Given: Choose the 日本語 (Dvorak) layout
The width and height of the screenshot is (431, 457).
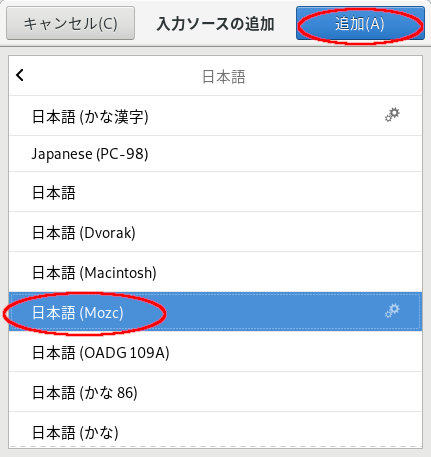Looking at the screenshot, I should 215,232.
